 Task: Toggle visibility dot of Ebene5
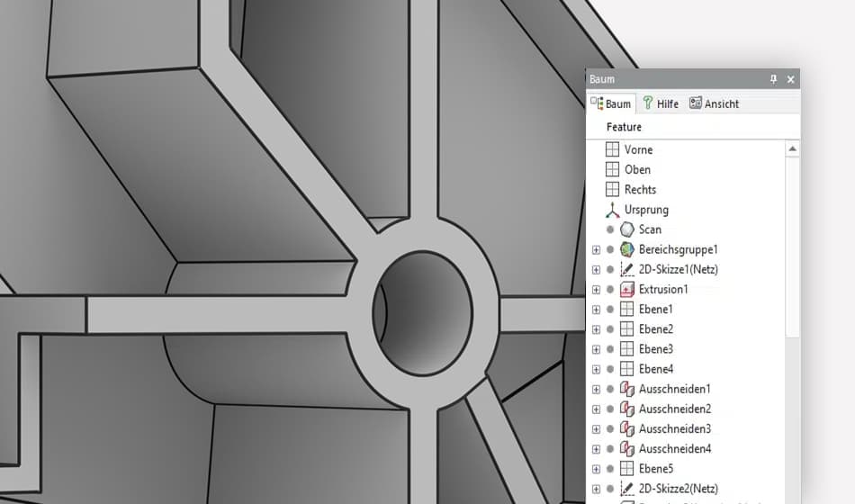coord(610,469)
